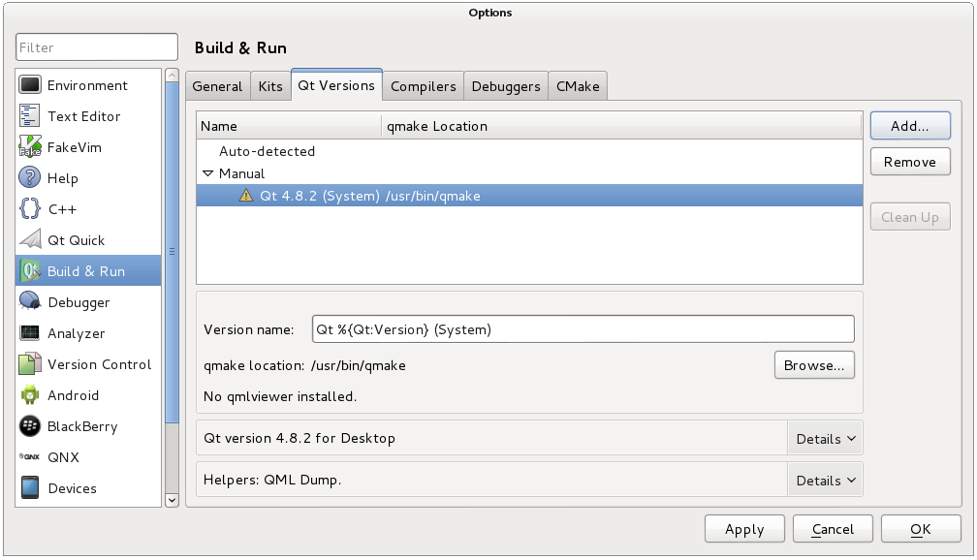Focus the Filter search field

[97, 47]
